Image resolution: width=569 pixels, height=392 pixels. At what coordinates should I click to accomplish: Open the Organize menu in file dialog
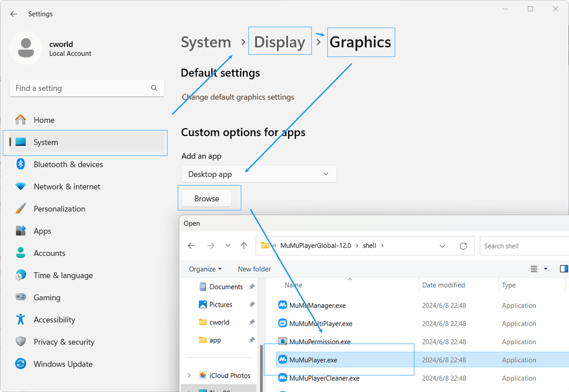205,269
